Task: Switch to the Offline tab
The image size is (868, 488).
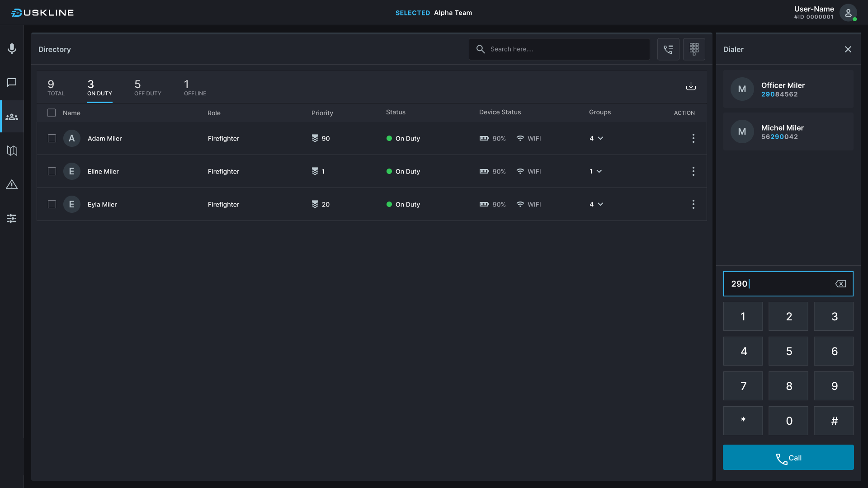Action: pos(195,87)
